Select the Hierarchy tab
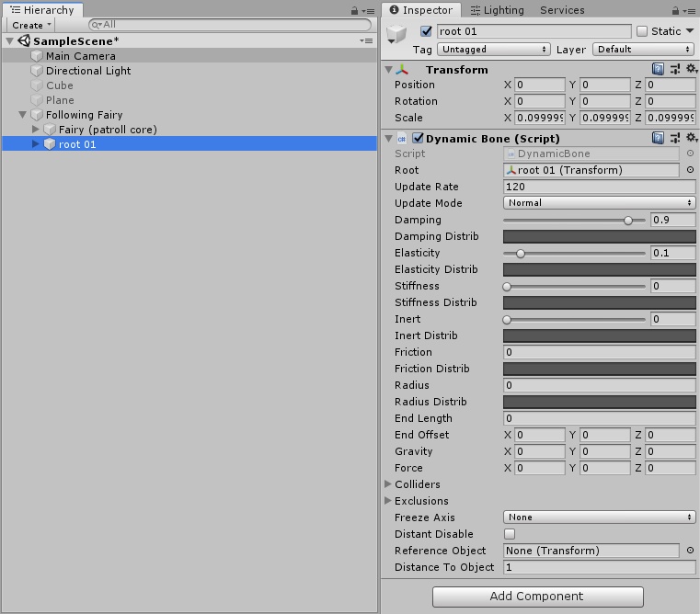The width and height of the screenshot is (700, 614). [x=42, y=10]
